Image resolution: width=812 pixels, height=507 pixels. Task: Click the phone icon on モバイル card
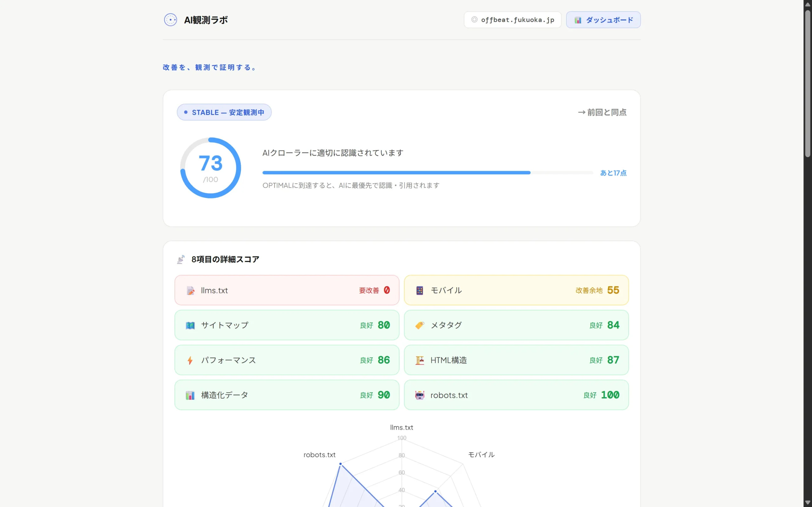[419, 290]
